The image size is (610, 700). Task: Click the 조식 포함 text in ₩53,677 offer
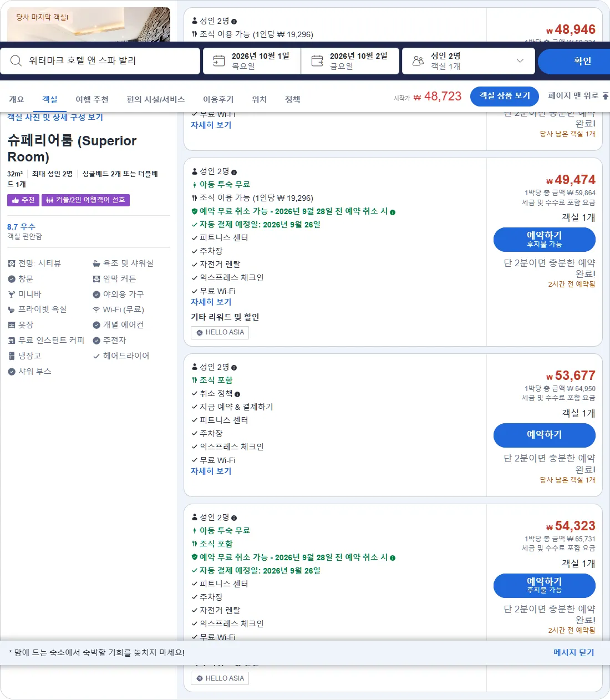pyautogui.click(x=216, y=381)
